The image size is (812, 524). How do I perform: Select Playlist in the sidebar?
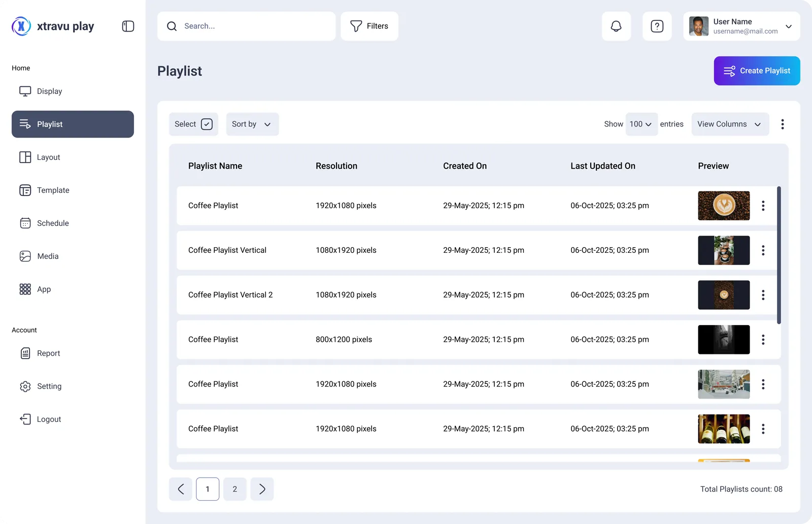[x=73, y=124]
